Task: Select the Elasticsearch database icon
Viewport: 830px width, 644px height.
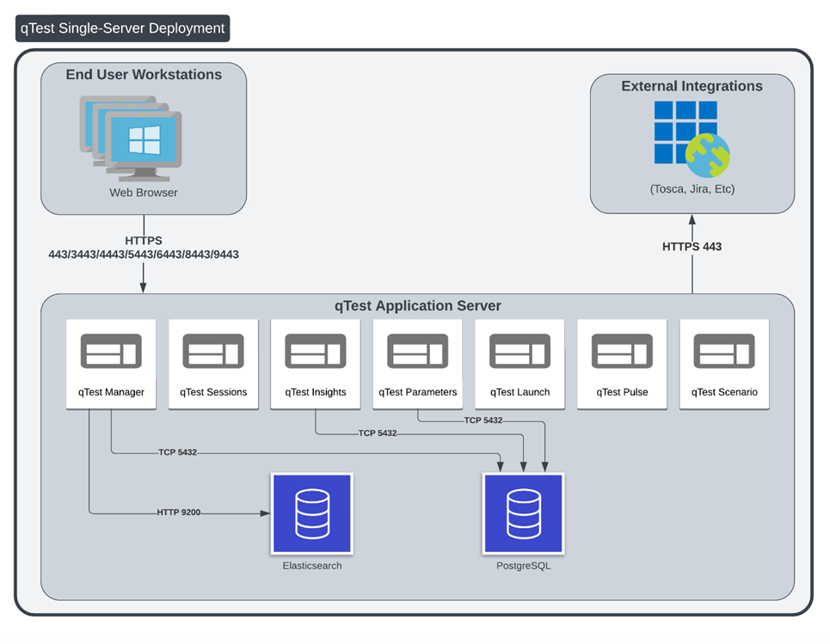Action: point(311,513)
